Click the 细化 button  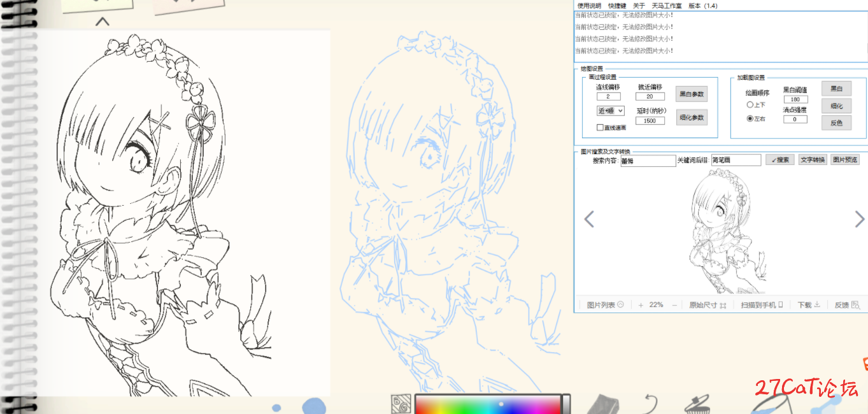coord(836,106)
